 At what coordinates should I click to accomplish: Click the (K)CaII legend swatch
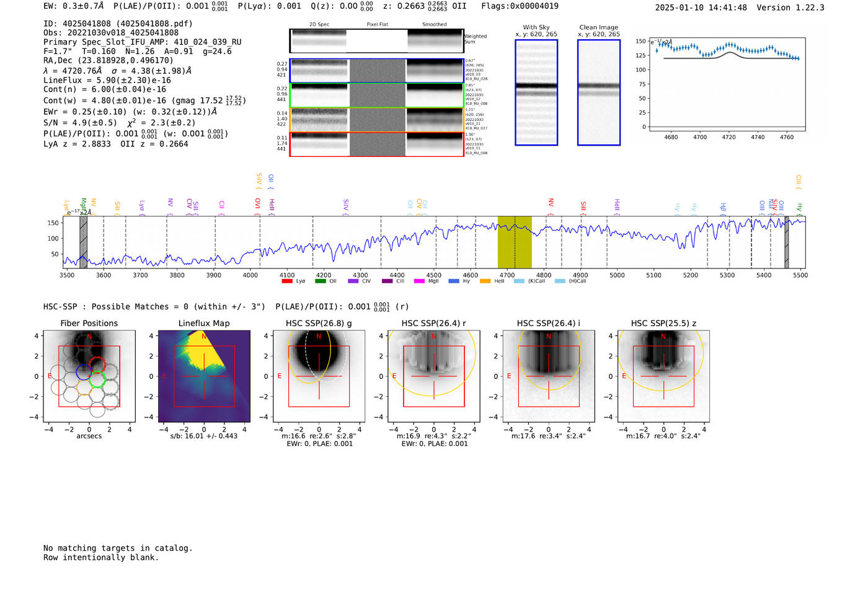(x=519, y=281)
